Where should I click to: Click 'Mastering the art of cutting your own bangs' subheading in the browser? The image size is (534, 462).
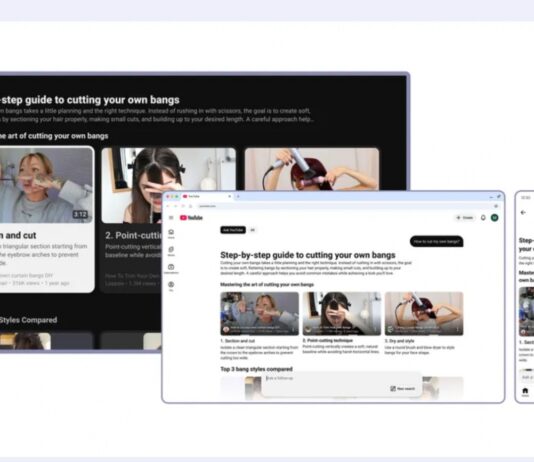(x=267, y=285)
